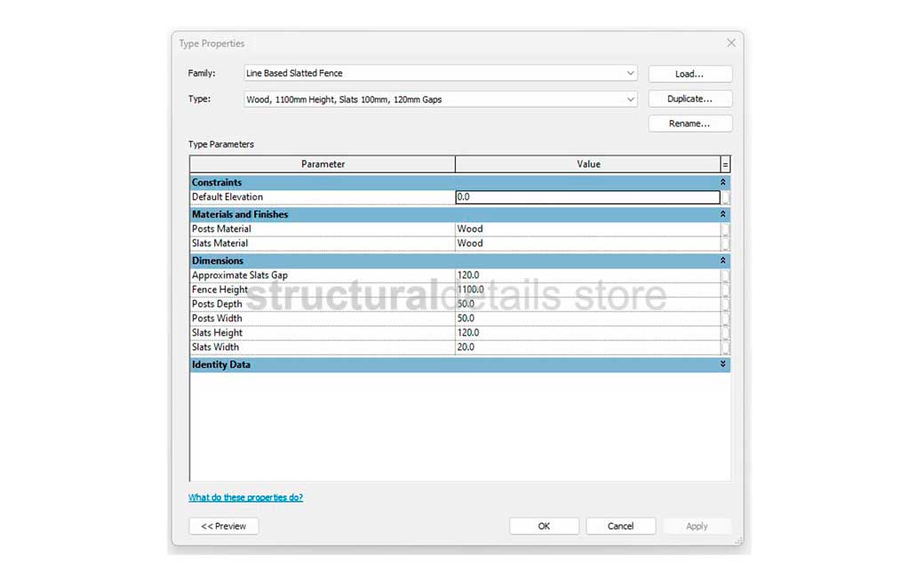Viewport: 910px width, 588px height.
Task: Apply the current type parameter changes
Action: tap(697, 525)
